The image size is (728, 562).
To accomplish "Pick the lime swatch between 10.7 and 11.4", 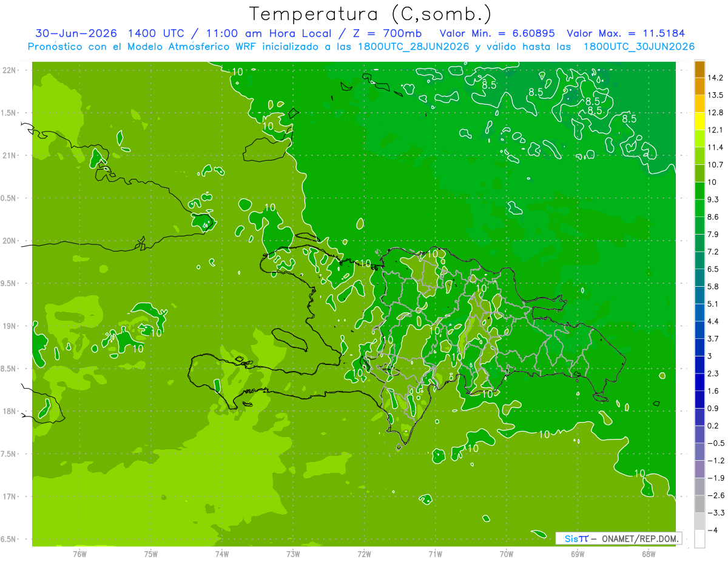I will 699,156.
